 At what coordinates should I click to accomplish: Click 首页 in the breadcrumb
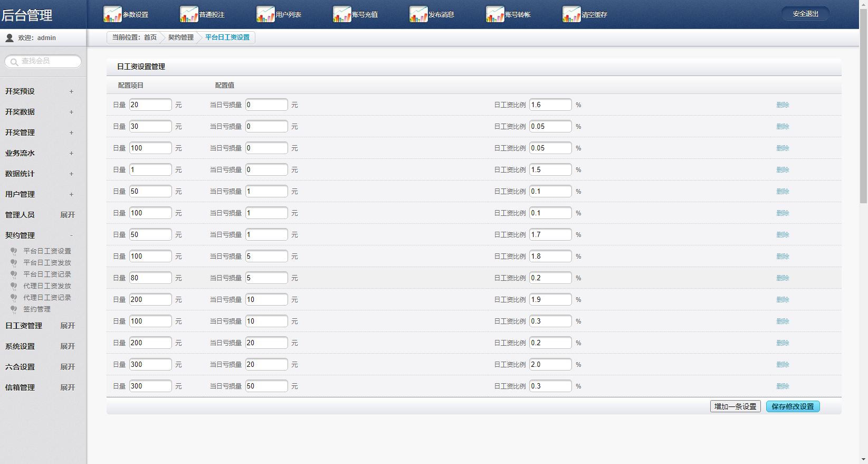[150, 37]
